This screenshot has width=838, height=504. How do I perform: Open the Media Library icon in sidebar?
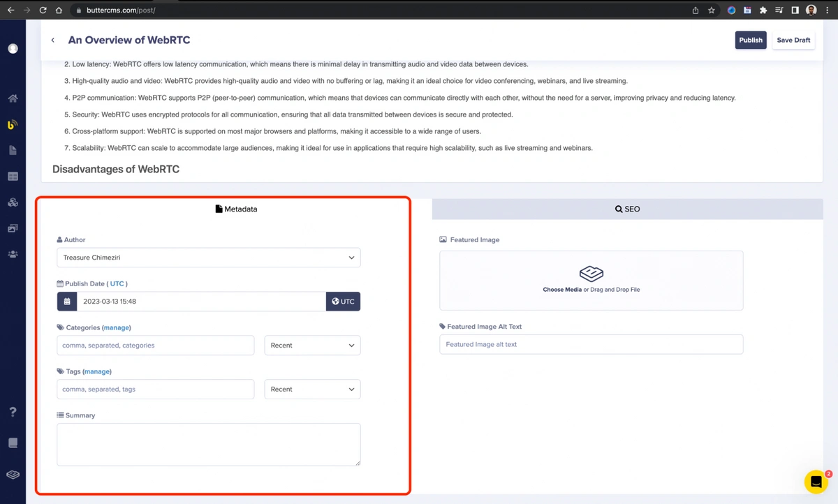pyautogui.click(x=13, y=228)
